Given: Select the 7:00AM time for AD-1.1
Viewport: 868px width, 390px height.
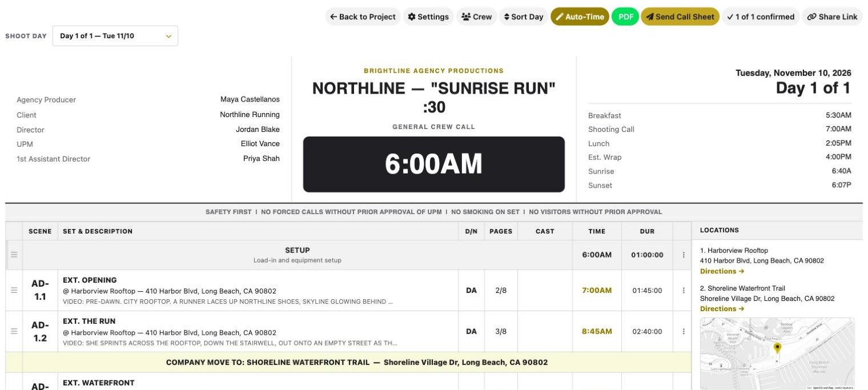Looking at the screenshot, I should (x=597, y=291).
